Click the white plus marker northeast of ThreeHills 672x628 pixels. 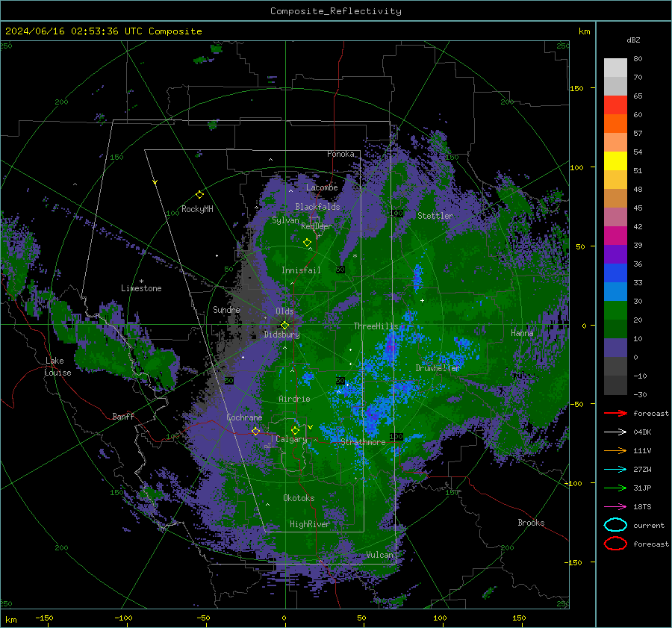pyautogui.click(x=422, y=300)
